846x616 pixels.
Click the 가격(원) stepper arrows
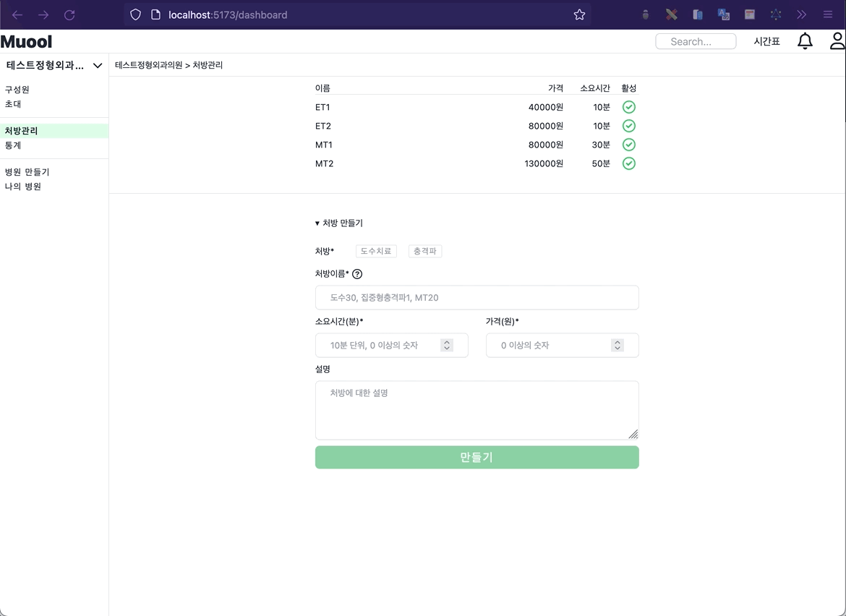(x=617, y=345)
